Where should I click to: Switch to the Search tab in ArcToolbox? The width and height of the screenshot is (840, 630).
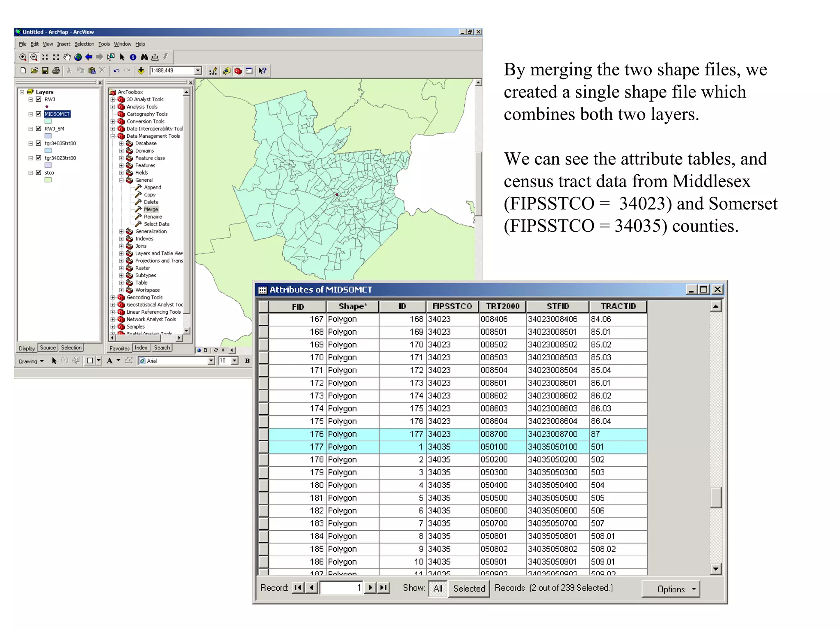[162, 348]
